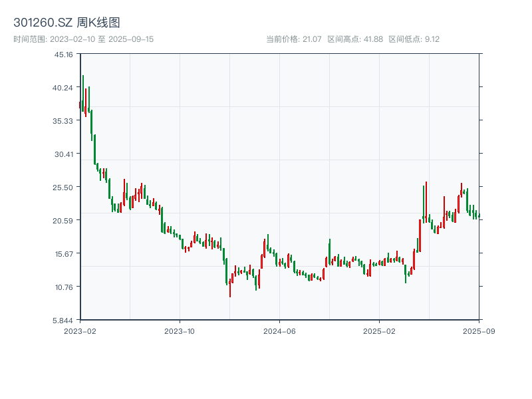Image resolution: width=532 pixels, height=399 pixels.
Task: Click the 区间低点: 9.12 value
Action: (414, 39)
